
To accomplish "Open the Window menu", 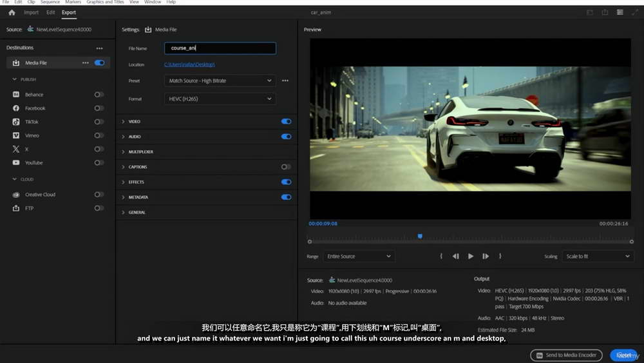I will click(x=153, y=2).
